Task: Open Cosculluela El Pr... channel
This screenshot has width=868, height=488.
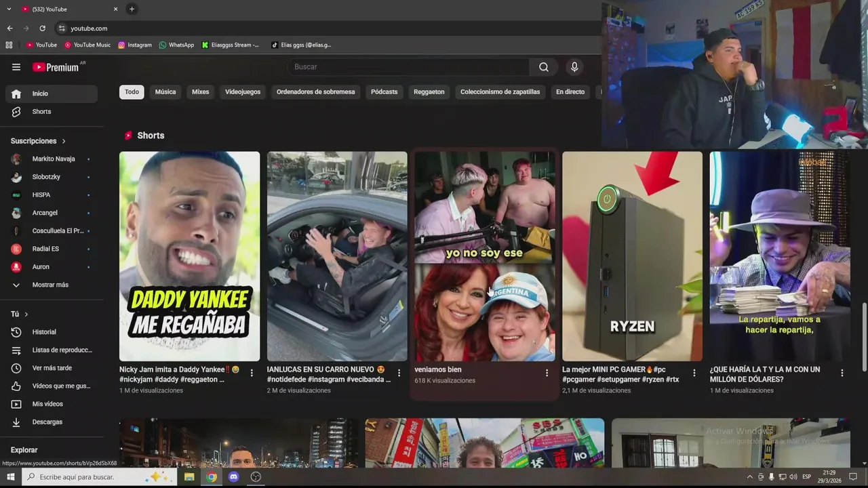Action: (x=52, y=231)
